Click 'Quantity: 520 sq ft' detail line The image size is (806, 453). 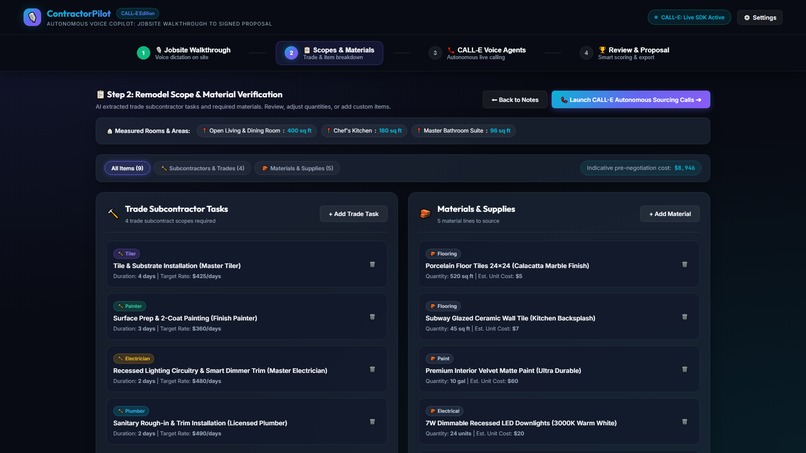point(474,277)
